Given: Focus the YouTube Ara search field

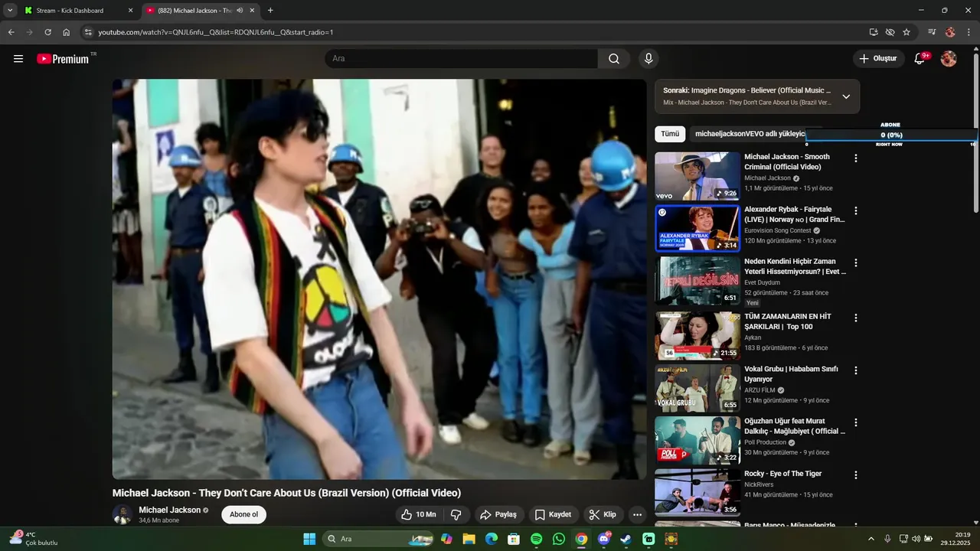Looking at the screenshot, I should point(461,59).
